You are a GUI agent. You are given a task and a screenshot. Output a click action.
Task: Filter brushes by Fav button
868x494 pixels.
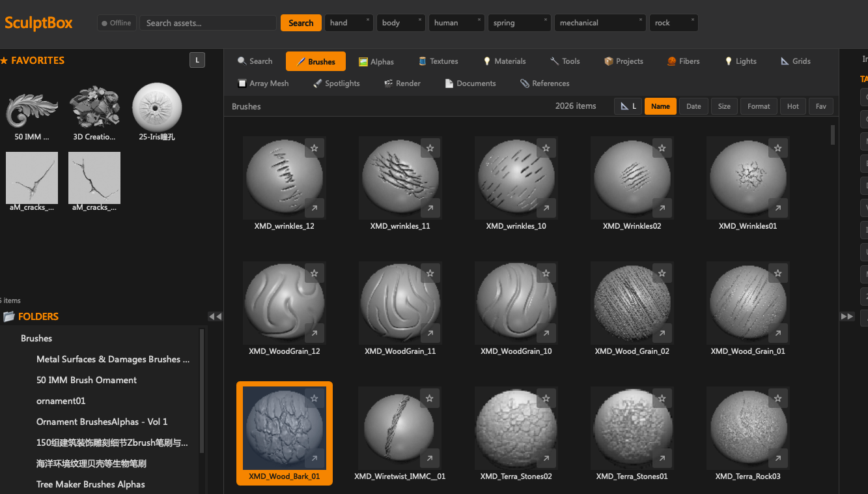click(x=821, y=106)
